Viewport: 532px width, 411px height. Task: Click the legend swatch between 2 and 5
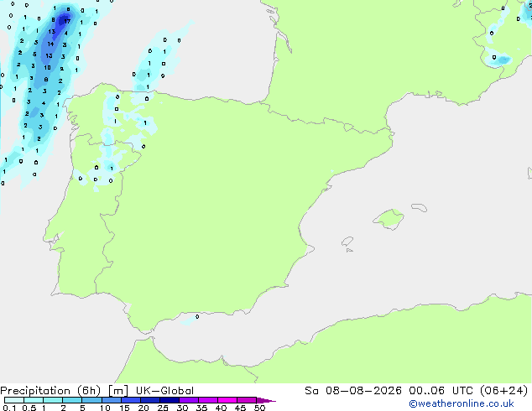click(72, 400)
